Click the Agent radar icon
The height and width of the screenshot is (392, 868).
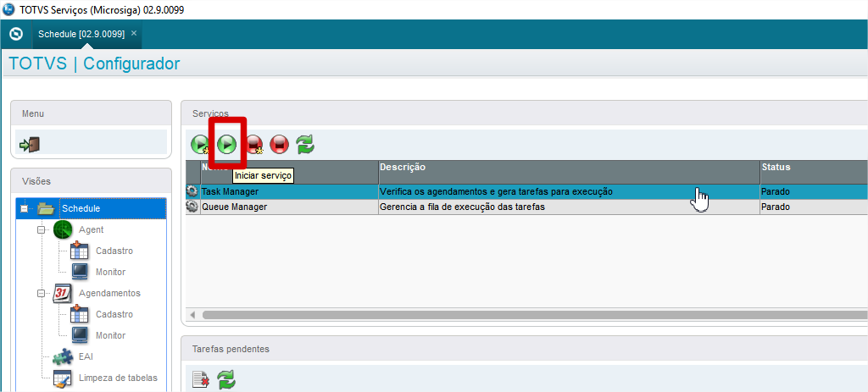point(63,229)
